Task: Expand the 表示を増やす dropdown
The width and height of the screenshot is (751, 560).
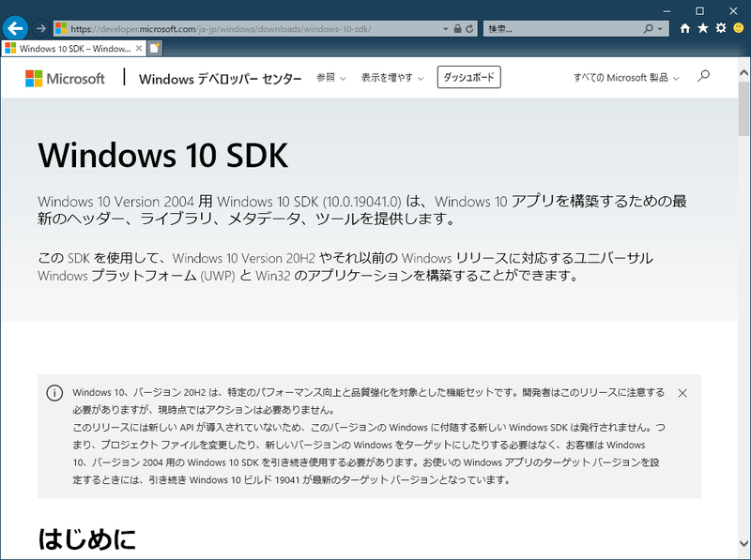Action: coord(391,78)
